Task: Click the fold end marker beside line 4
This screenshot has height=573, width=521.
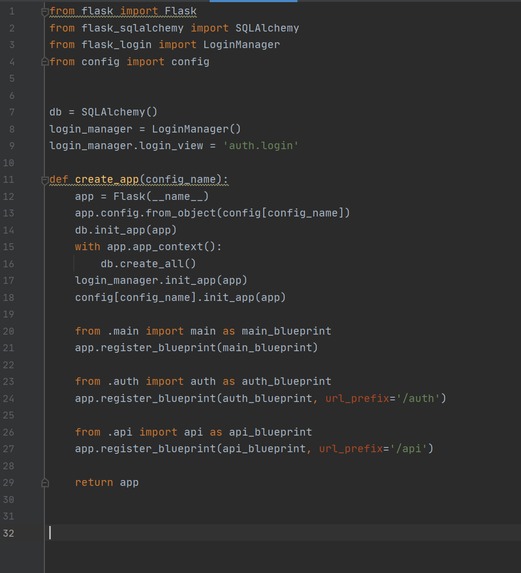Action: 45,62
